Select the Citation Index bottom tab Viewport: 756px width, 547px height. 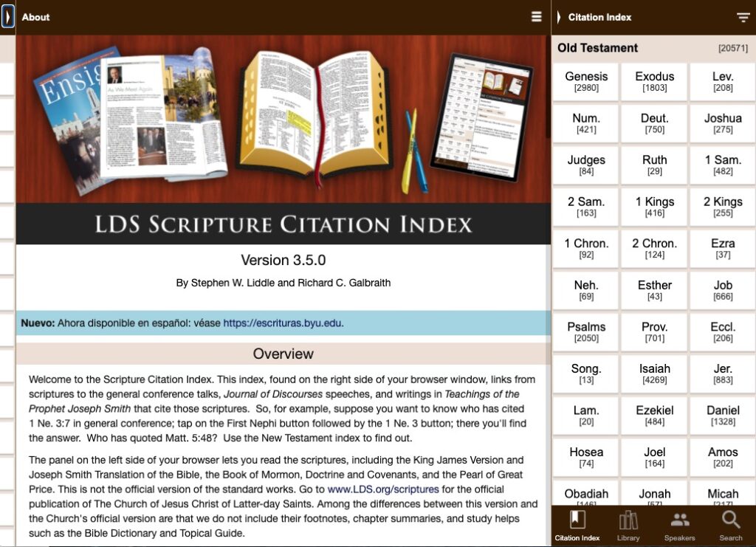pos(577,526)
